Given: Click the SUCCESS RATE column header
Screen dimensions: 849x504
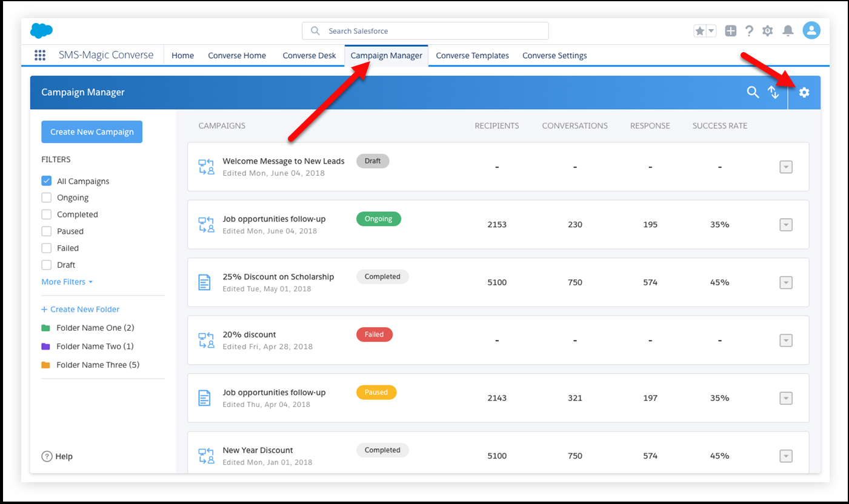Looking at the screenshot, I should (x=720, y=126).
